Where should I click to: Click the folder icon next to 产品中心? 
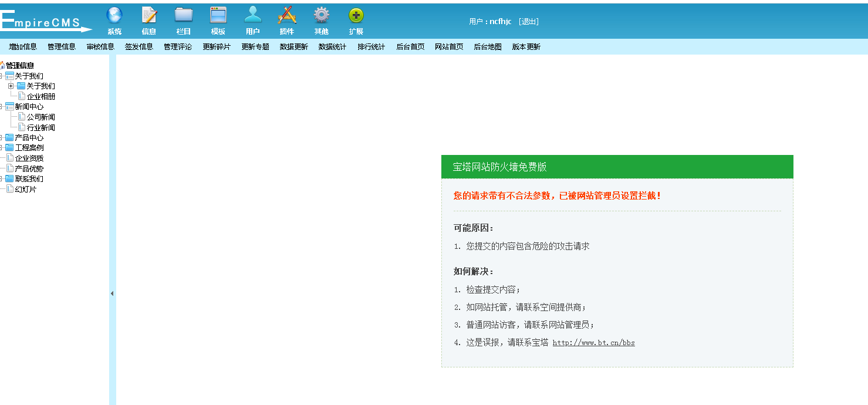(9, 137)
